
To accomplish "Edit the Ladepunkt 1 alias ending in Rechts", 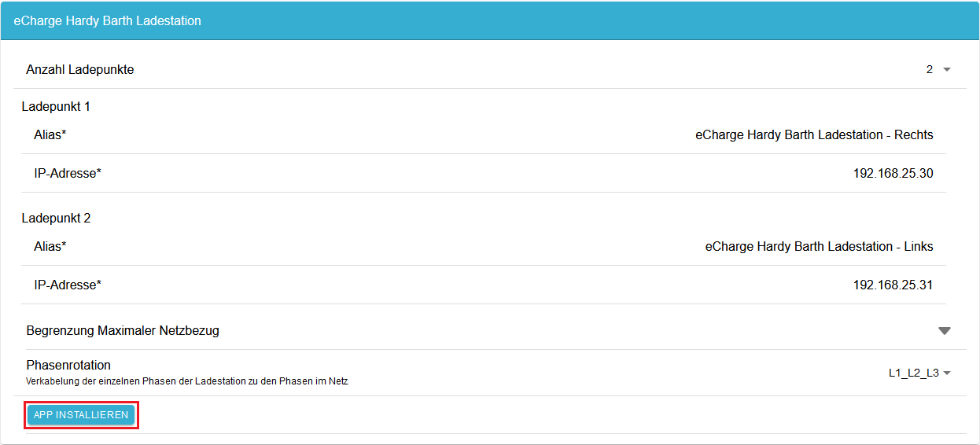I will (x=814, y=135).
